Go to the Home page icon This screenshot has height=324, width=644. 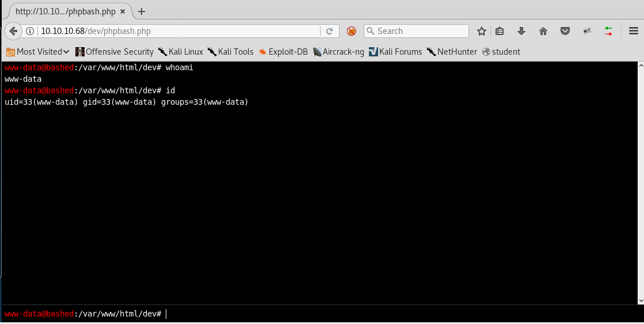click(543, 31)
